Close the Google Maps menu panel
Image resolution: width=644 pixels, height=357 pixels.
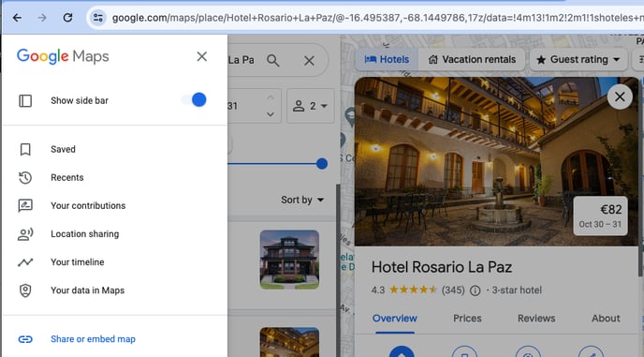pyautogui.click(x=201, y=56)
